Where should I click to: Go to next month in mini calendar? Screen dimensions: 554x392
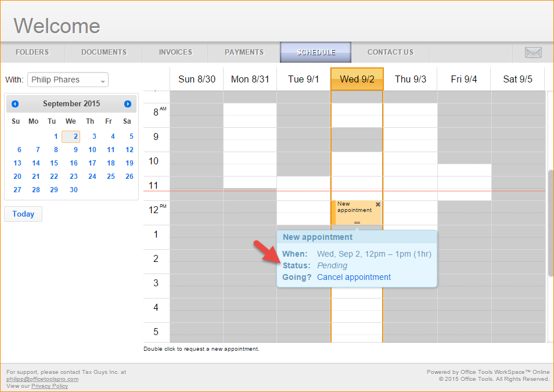point(128,104)
